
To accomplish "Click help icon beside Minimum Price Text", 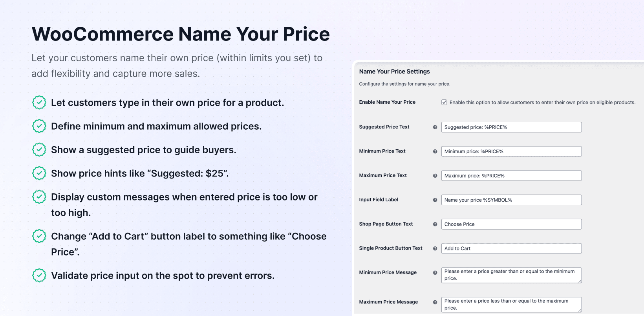I will (435, 151).
